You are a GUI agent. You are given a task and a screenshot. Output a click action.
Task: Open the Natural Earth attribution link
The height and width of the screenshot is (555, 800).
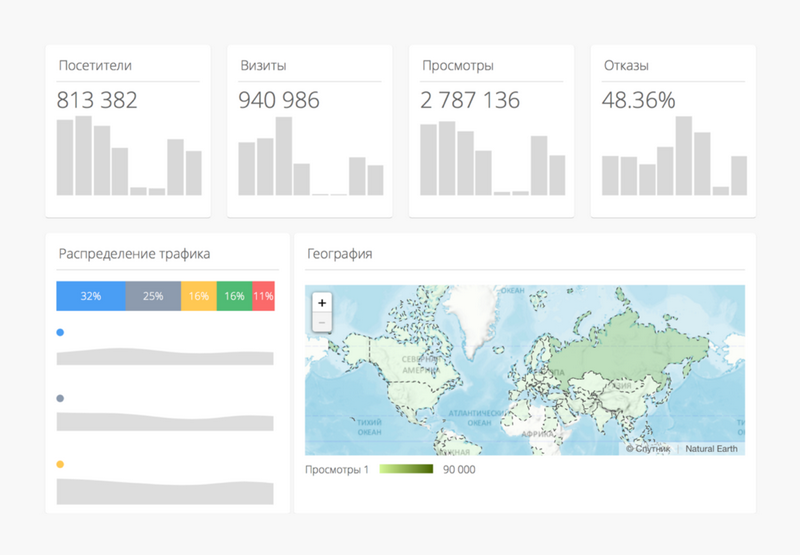point(713,449)
